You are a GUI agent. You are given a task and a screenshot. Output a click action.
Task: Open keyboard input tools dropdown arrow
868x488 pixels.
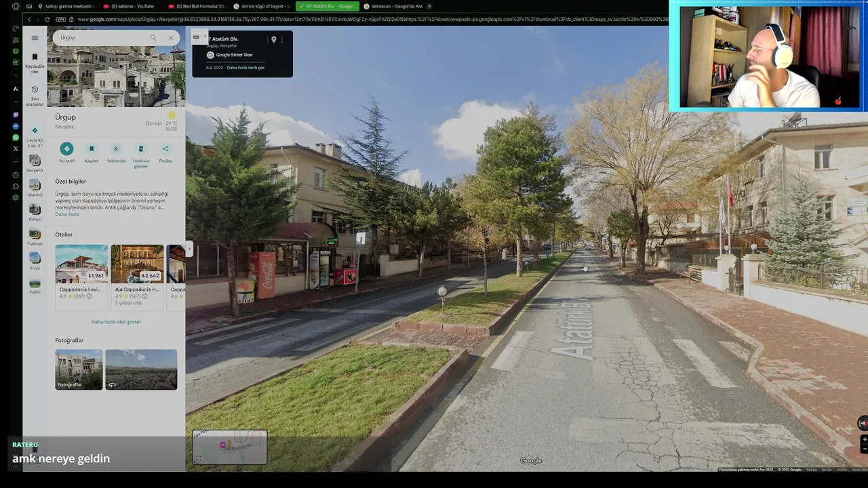[204, 37]
